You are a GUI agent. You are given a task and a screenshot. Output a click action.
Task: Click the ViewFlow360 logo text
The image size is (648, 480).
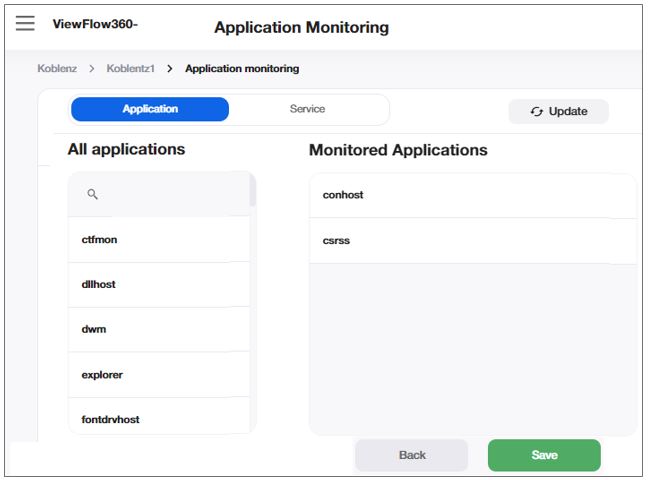click(x=94, y=24)
